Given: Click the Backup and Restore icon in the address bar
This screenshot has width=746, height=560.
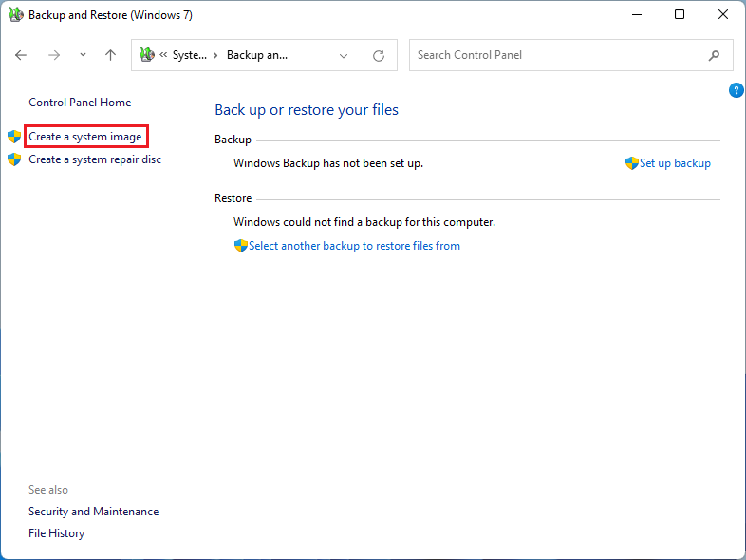Looking at the screenshot, I should [146, 55].
